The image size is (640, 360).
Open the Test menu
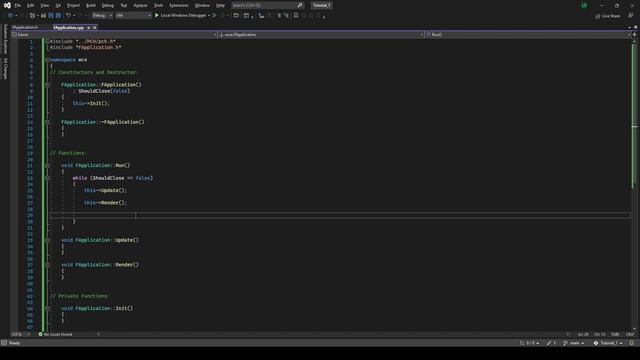pos(124,5)
